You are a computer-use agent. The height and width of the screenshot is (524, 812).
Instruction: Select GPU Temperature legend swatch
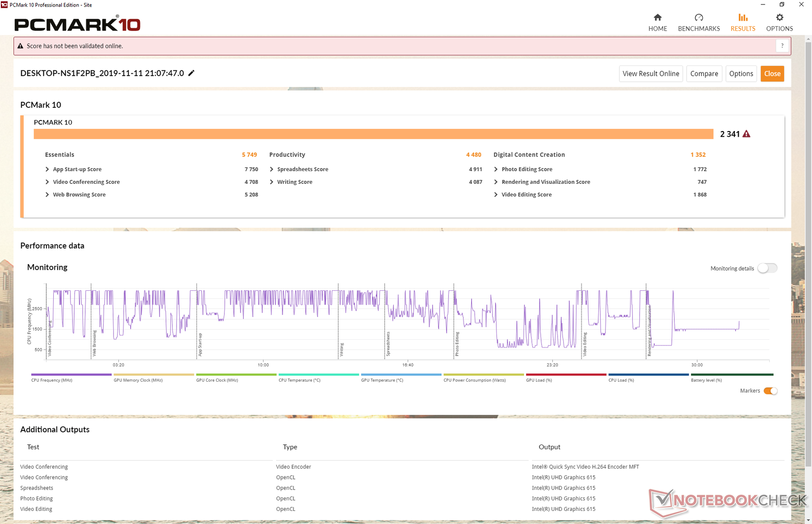(x=401, y=374)
